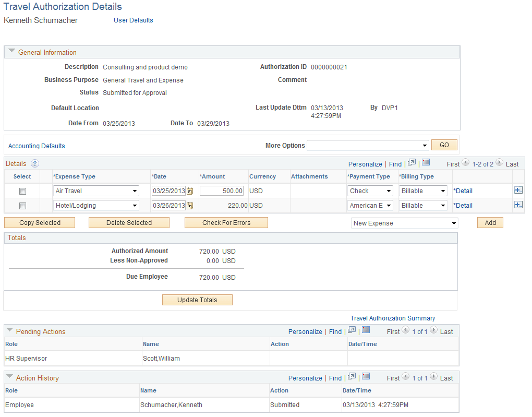Check the Hotel/Lodging row selection box
Viewport: 532px width, 417px height.
click(x=22, y=205)
